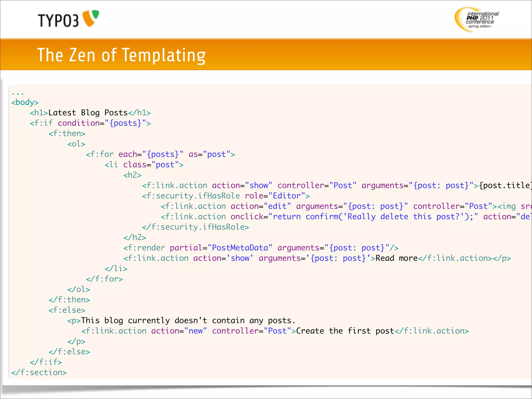This screenshot has height=399, width=532.
Task: Click the closing '</f:else>' tag
Action: (x=69, y=352)
